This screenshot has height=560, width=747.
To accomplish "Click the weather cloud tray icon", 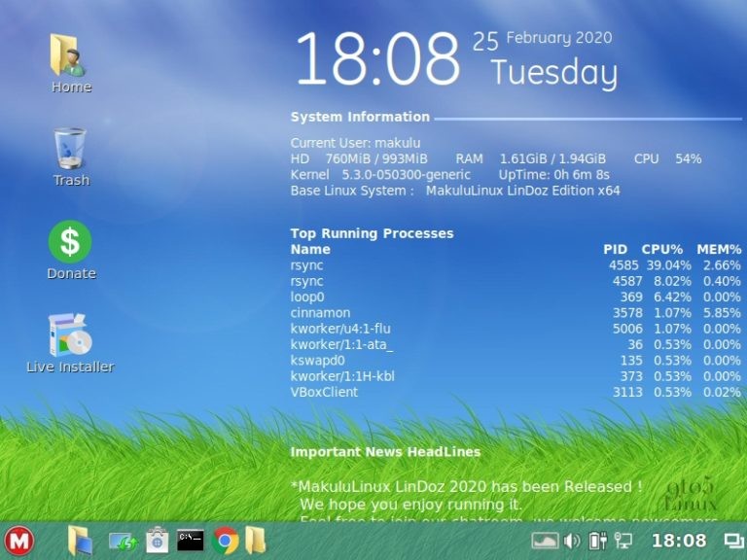I will pos(545,541).
